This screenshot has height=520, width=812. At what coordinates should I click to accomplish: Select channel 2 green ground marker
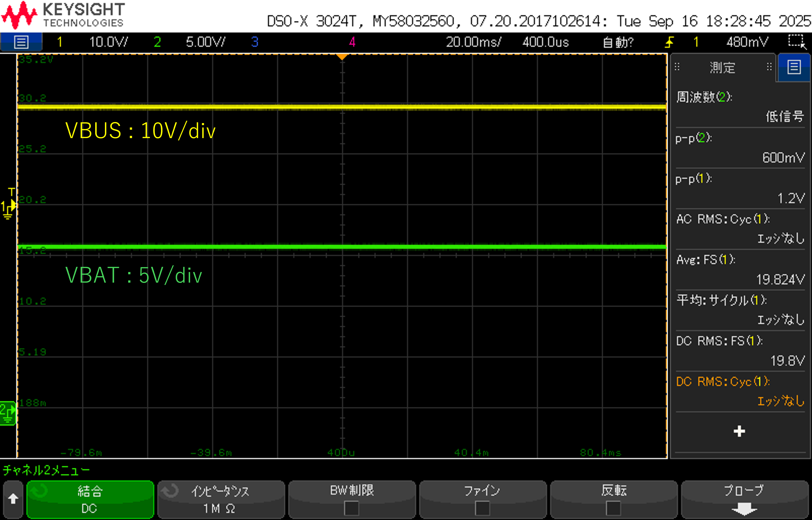pyautogui.click(x=7, y=413)
